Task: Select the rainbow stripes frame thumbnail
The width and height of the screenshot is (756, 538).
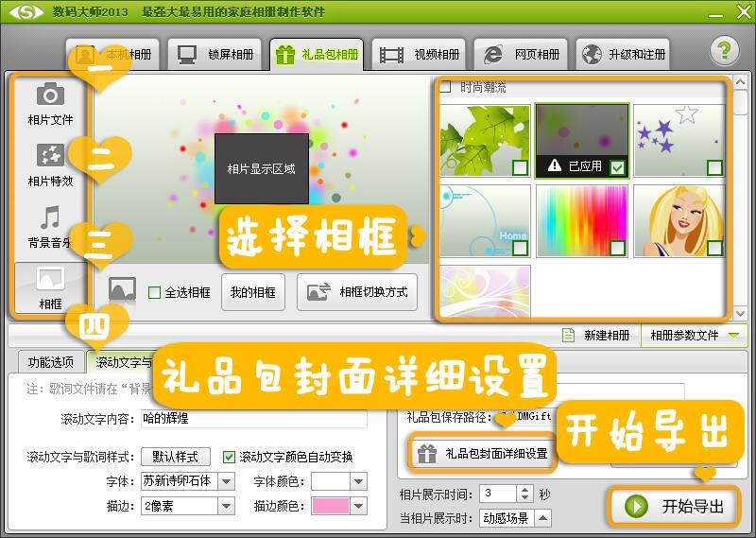Action: 582,221
